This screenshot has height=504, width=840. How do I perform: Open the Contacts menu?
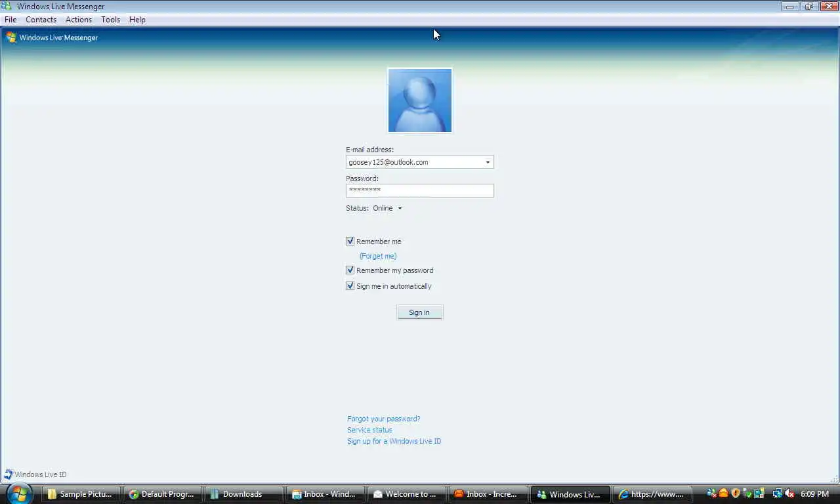[x=41, y=20]
